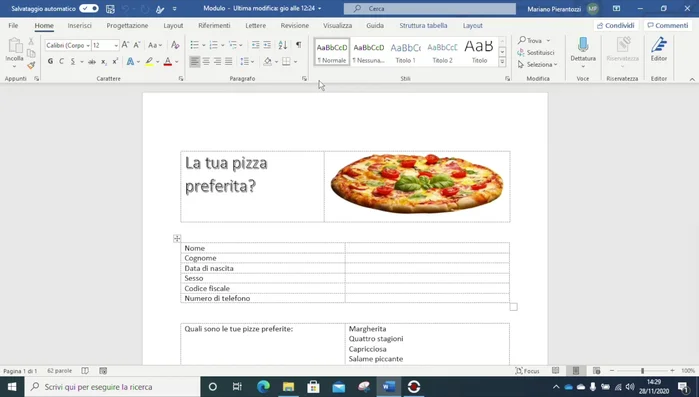This screenshot has width=699, height=397.
Task: Click the Windows Start button
Action: click(12, 387)
